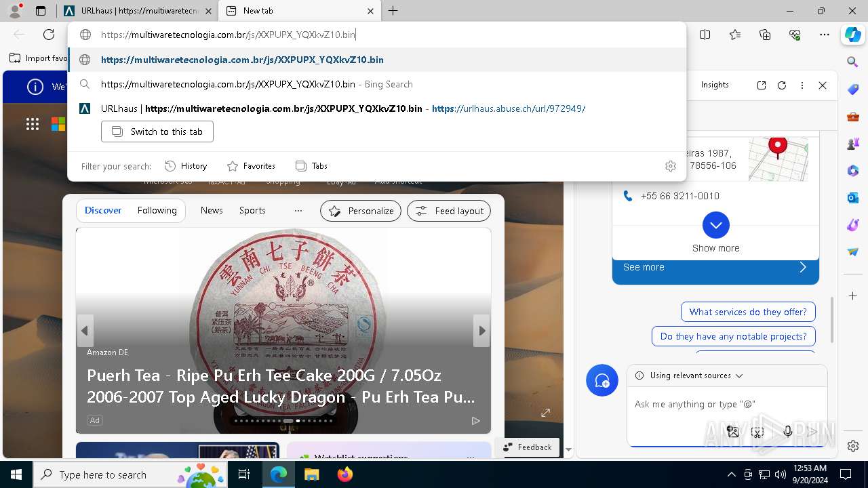Select the URLhaus open-tab suggestion
Viewport: 868px width, 488px height.
[376, 108]
